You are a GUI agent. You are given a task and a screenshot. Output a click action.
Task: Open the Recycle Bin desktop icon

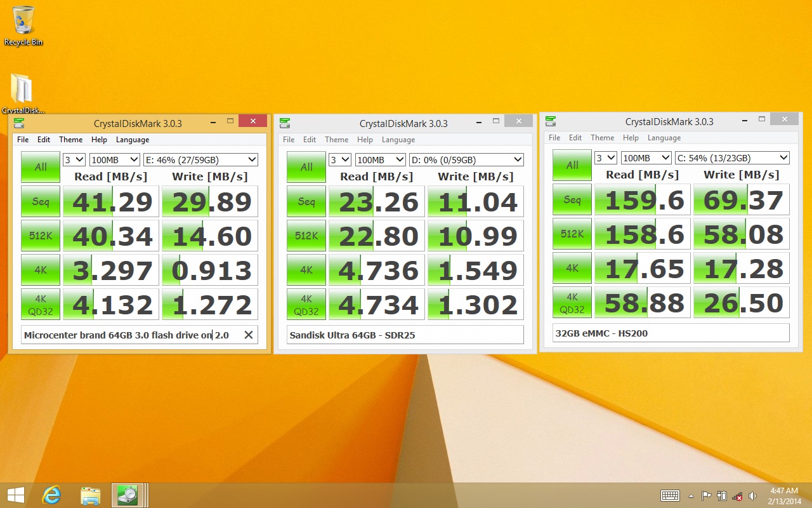[x=23, y=25]
